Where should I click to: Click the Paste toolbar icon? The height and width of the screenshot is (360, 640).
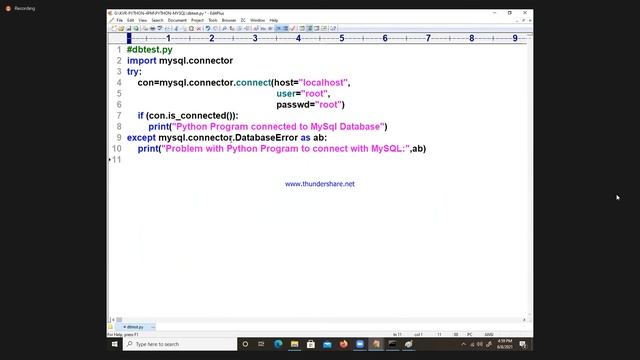click(x=191, y=28)
